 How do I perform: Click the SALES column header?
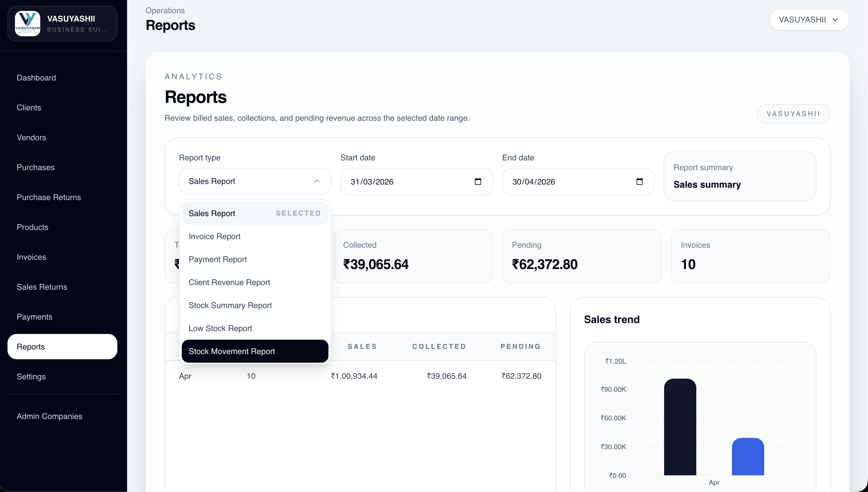pos(362,346)
